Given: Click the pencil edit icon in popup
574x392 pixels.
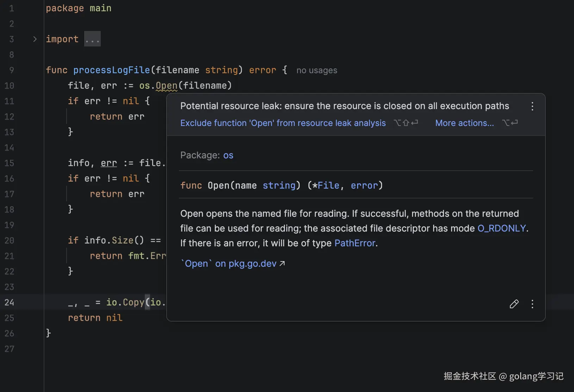Looking at the screenshot, I should pyautogui.click(x=514, y=304).
